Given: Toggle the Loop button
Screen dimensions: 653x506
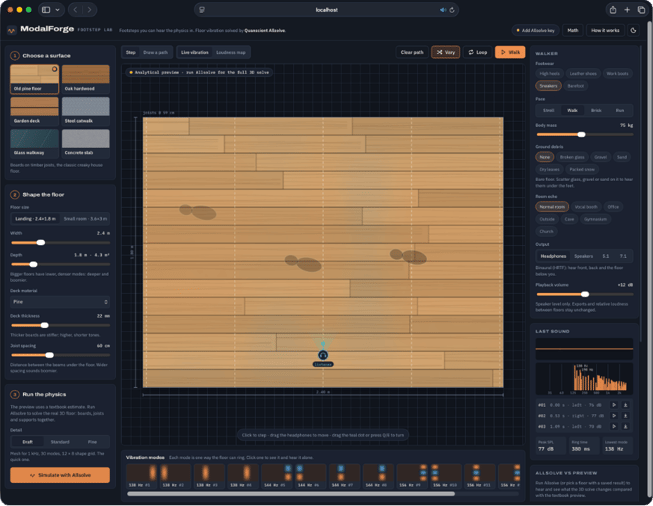Looking at the screenshot, I should pyautogui.click(x=478, y=52).
